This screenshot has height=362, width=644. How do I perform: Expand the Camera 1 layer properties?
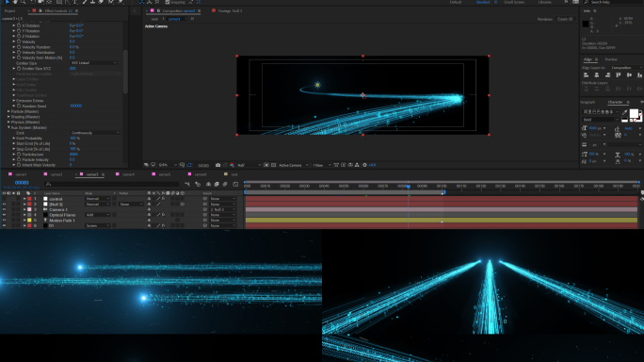[24, 209]
